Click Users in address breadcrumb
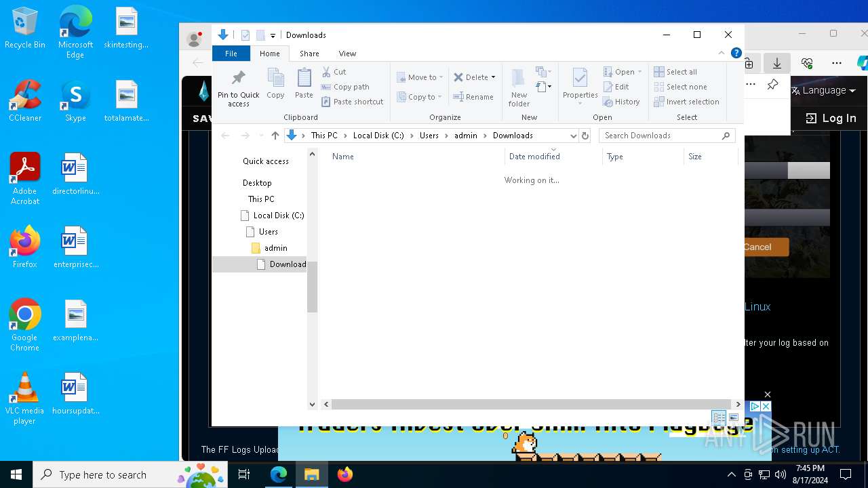The image size is (868, 488). [429, 136]
